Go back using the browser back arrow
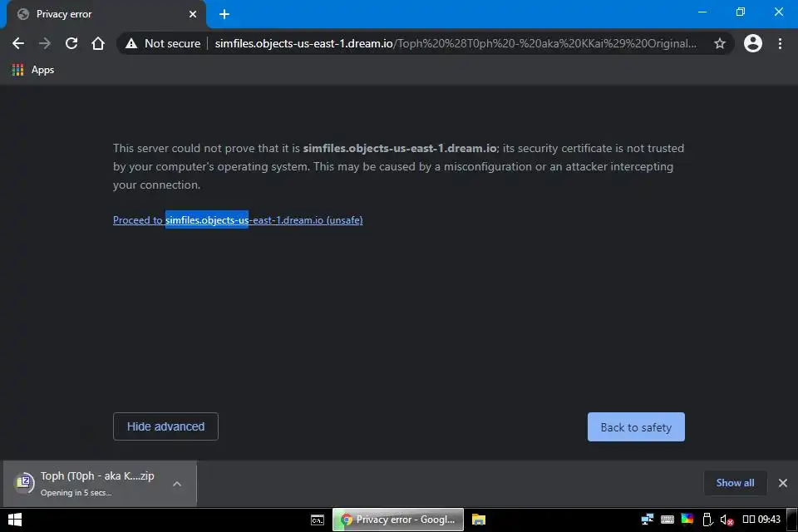798x532 pixels. (x=18, y=44)
